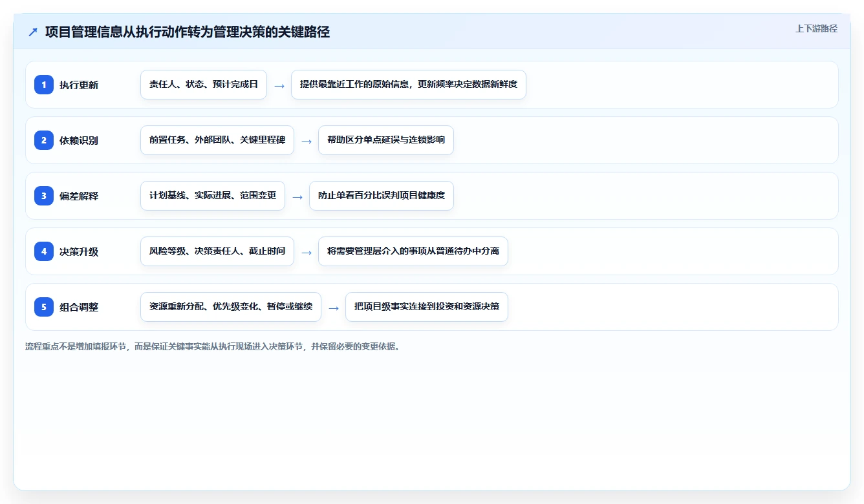
Task: Click the step 1 number badge
Action: (44, 85)
